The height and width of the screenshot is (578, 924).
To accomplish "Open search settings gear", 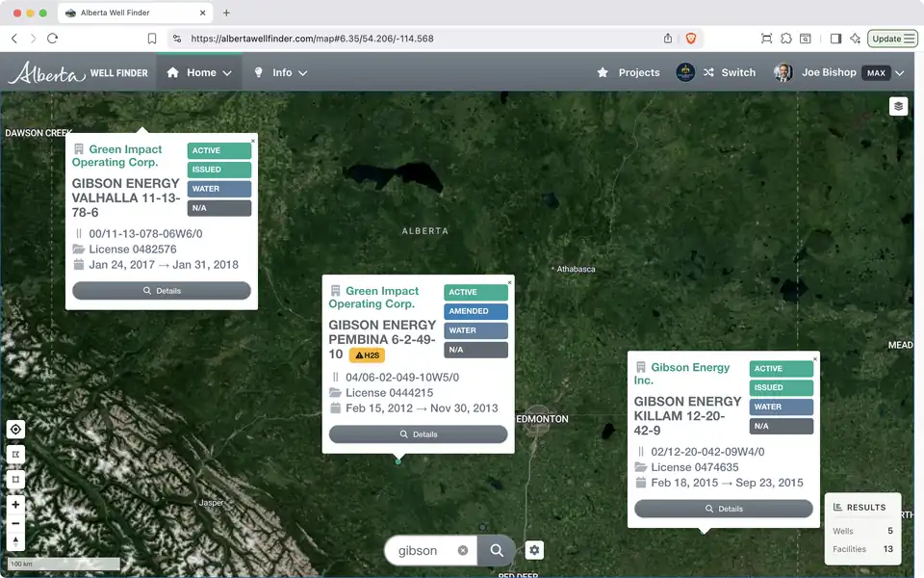I will [x=534, y=550].
